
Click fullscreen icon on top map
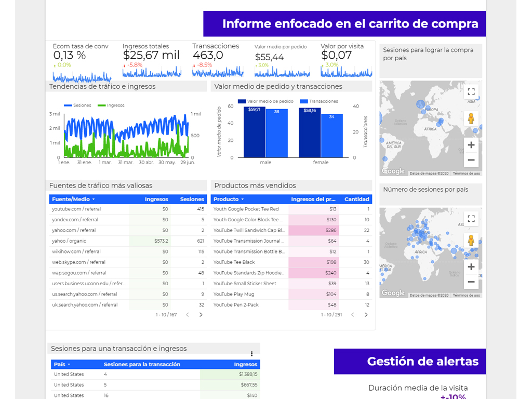pos(471,92)
